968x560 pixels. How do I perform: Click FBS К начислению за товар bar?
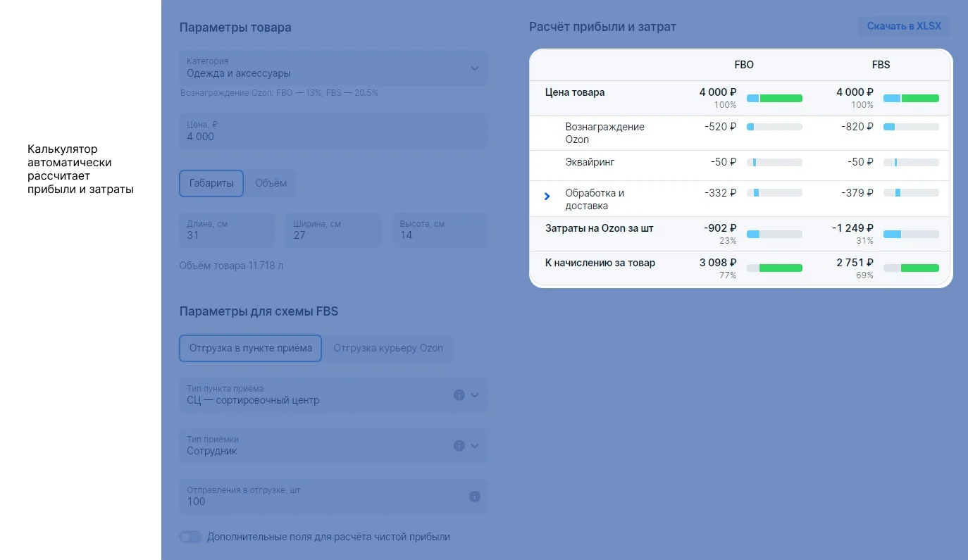click(911, 268)
